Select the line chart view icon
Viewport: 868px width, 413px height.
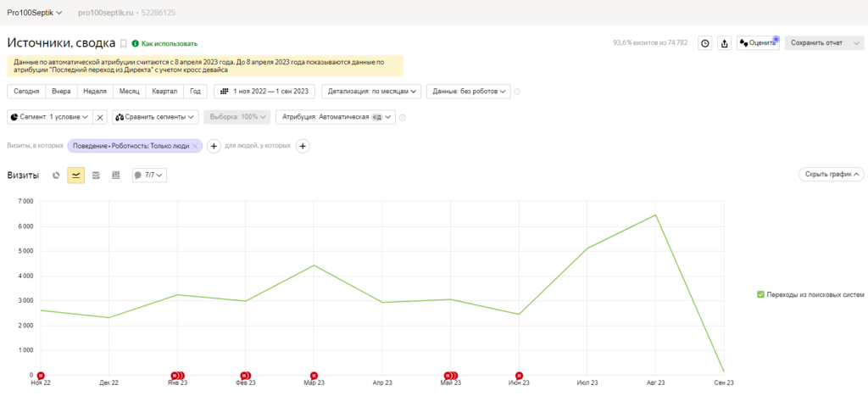coord(75,175)
